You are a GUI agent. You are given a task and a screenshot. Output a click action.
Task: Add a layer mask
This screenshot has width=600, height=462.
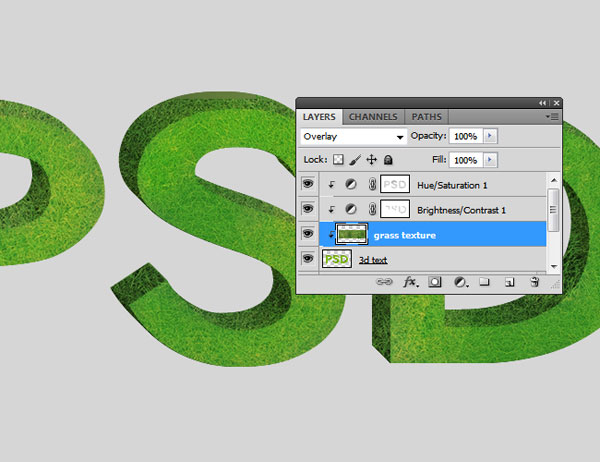point(435,282)
